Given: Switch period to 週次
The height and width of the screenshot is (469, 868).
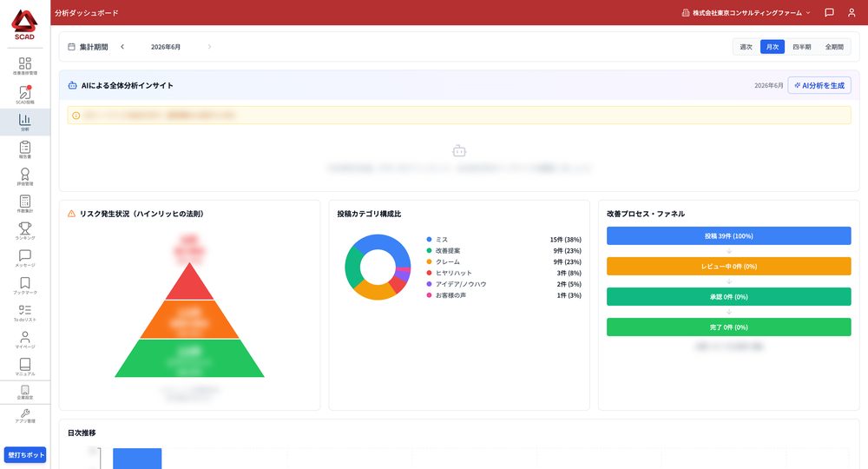Looking at the screenshot, I should [x=746, y=47].
